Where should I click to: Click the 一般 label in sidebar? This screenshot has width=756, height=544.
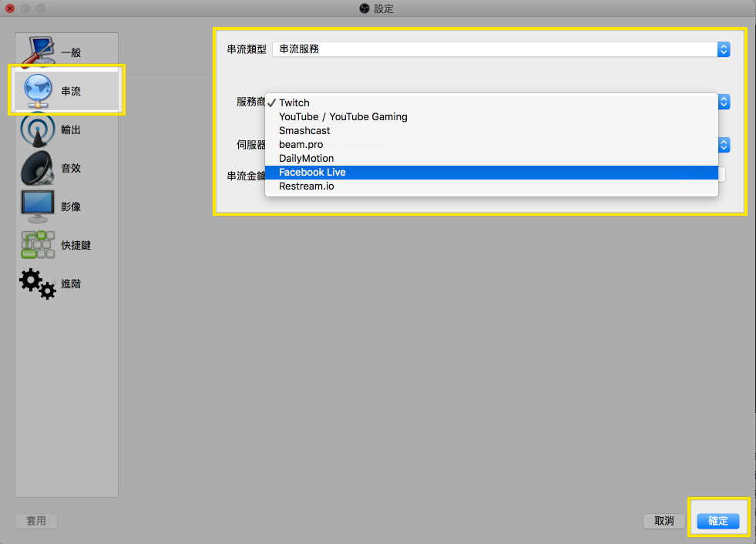[71, 52]
